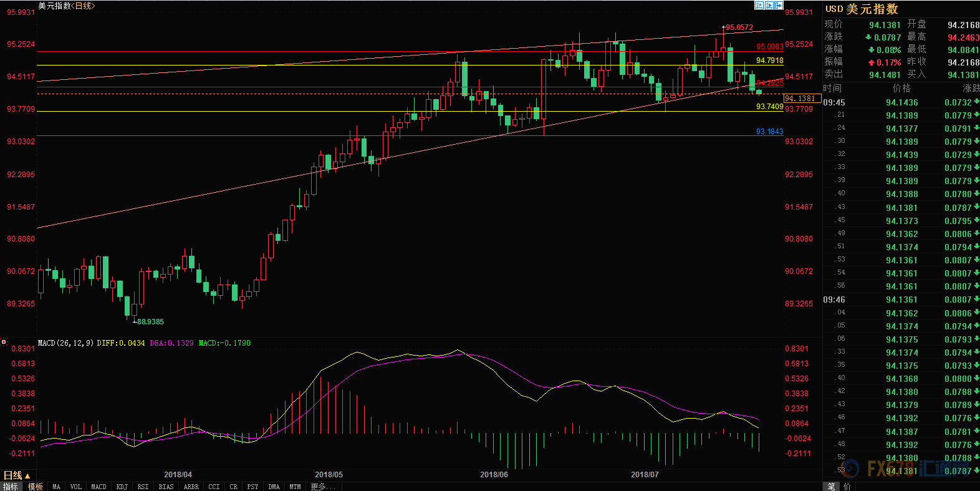Click the MACD(26,12,9) parameter label

[65, 343]
